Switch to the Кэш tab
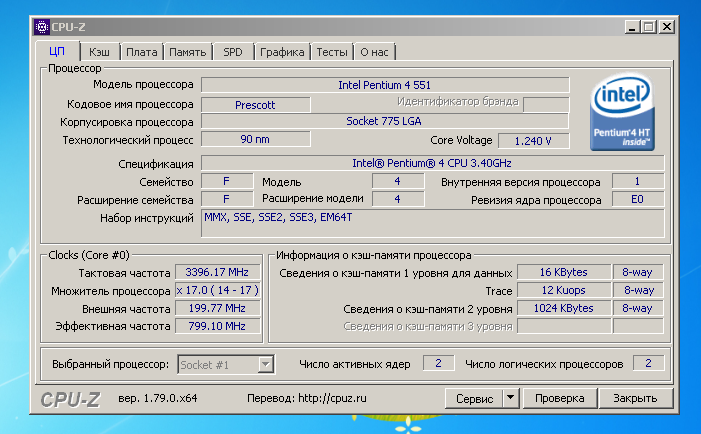Viewport: 701px width, 434px height. point(99,52)
